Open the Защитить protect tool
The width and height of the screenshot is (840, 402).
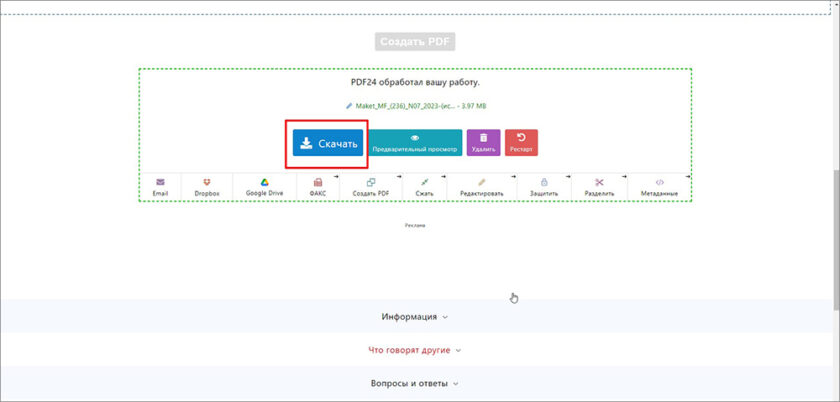(544, 187)
